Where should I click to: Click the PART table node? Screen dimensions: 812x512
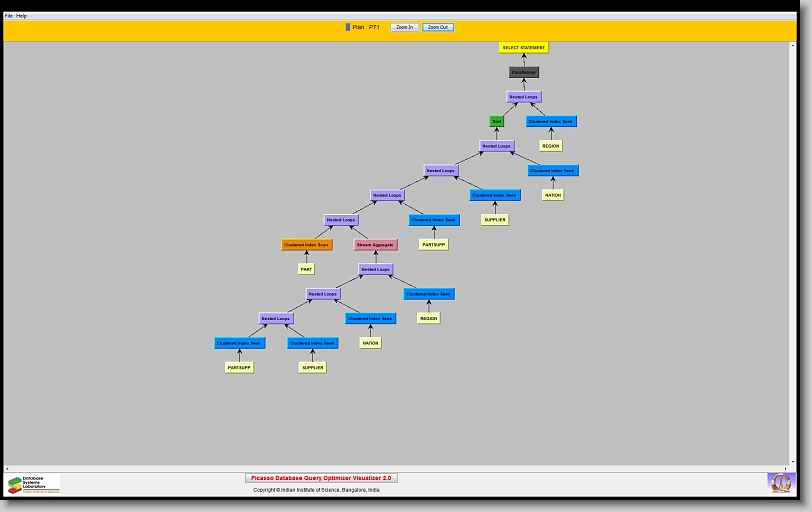[307, 269]
